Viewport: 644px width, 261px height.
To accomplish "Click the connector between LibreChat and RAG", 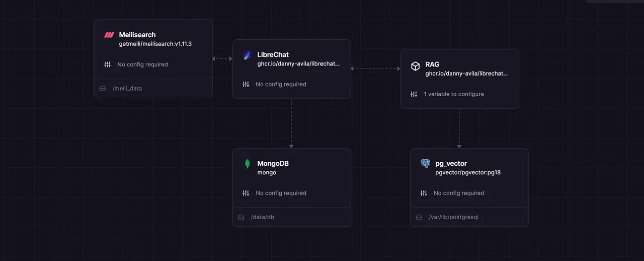I will point(376,69).
